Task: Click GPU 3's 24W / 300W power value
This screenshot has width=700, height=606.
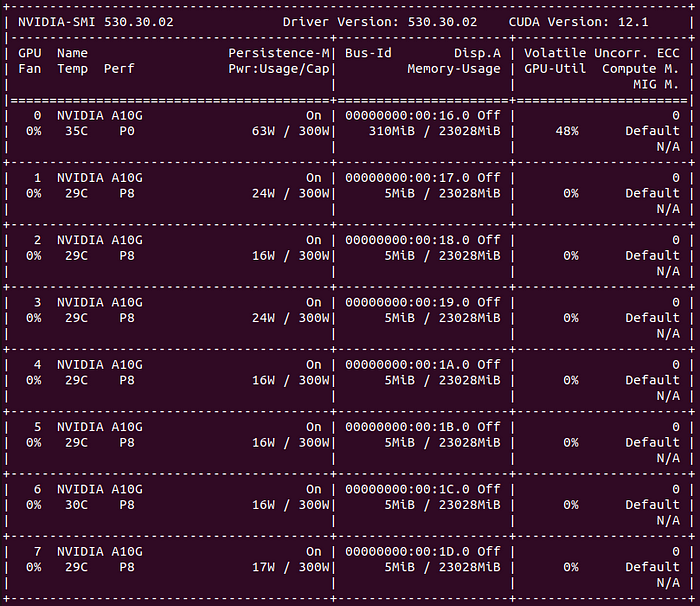Action: coord(290,318)
